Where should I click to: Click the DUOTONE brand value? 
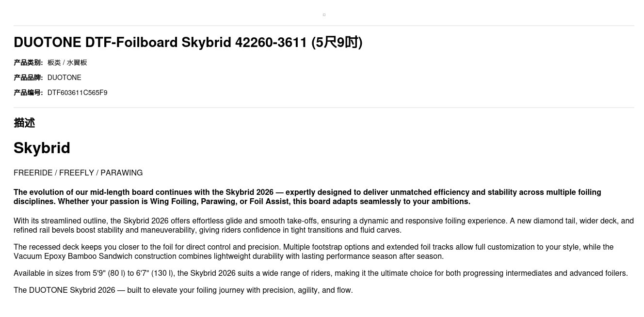tap(64, 78)
